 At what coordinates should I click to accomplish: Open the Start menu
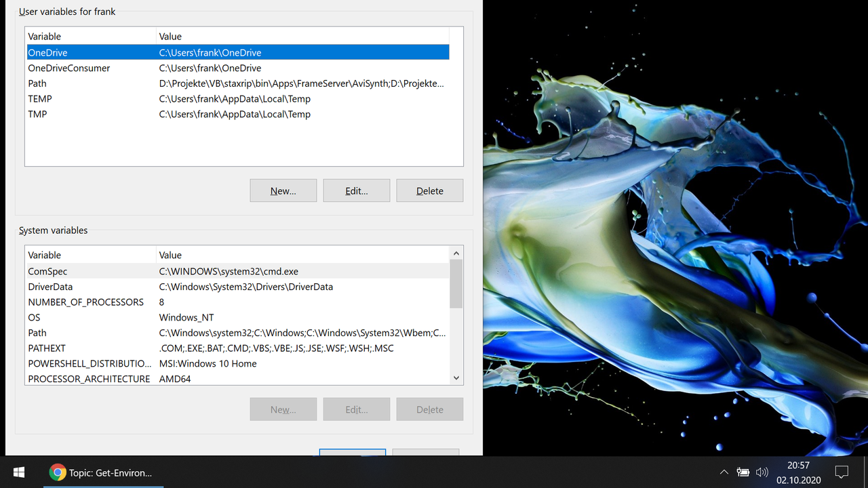(x=18, y=472)
